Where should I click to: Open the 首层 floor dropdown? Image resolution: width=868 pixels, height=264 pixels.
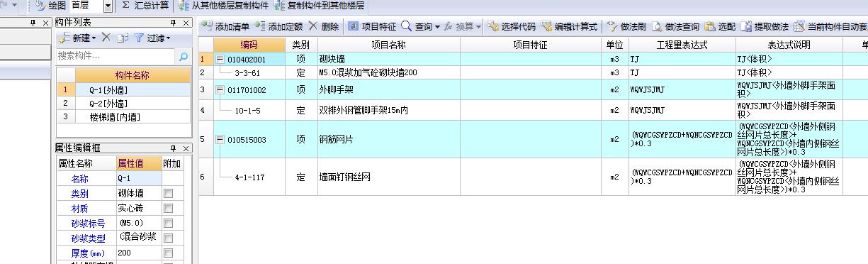pos(108,6)
